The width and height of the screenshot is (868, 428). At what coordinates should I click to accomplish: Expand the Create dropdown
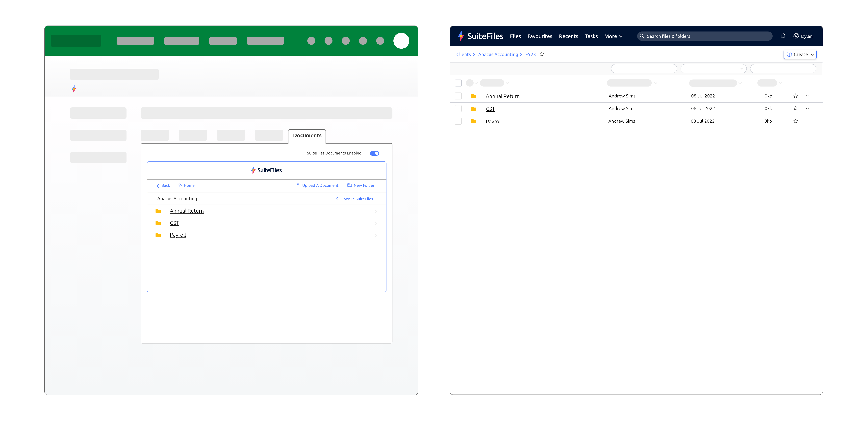click(x=800, y=54)
